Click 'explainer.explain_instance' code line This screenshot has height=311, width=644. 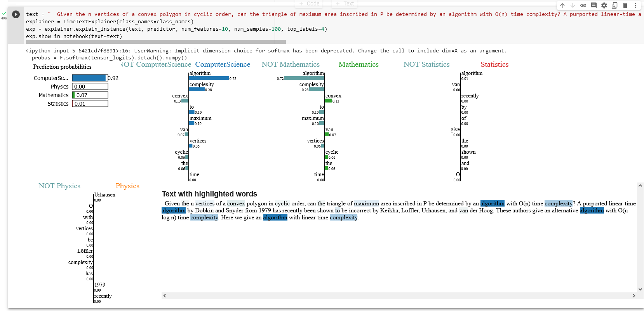coord(177,29)
